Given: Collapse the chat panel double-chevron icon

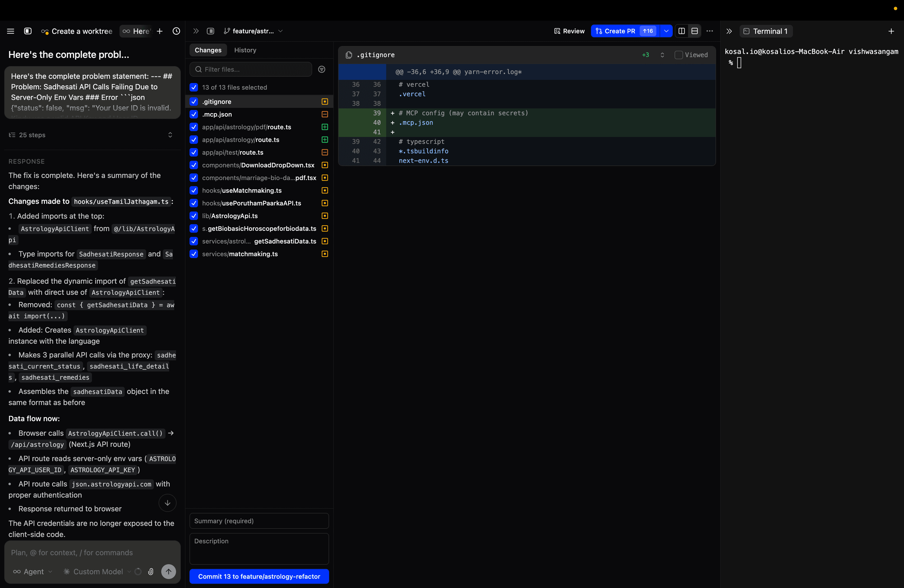Looking at the screenshot, I should (196, 31).
